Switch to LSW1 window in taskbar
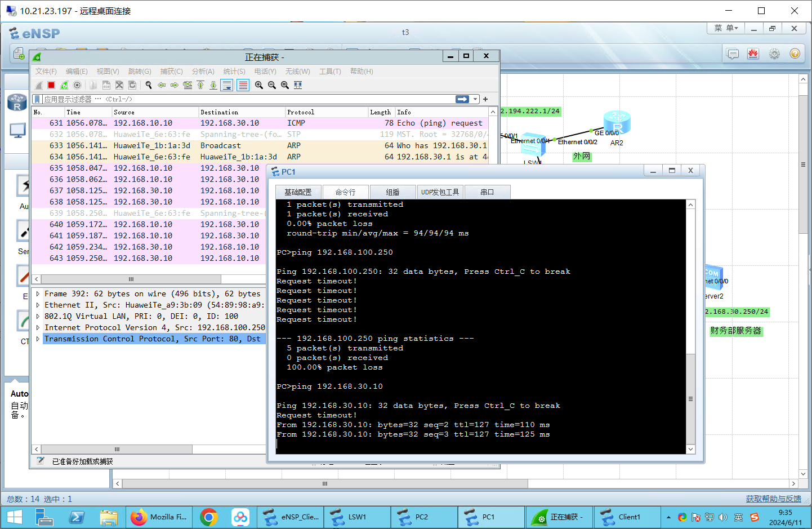Screen dimensions: 812x529 357,517
